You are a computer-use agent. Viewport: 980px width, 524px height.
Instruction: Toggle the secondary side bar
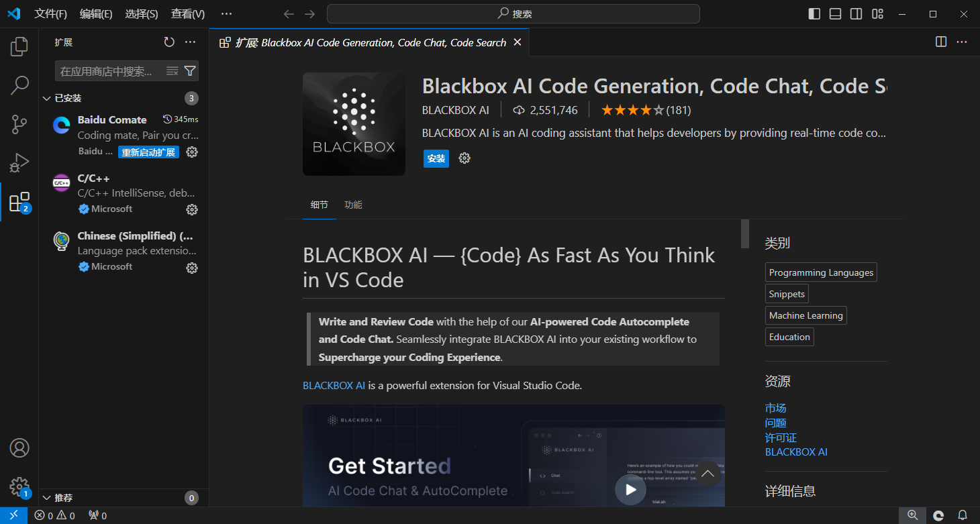point(856,13)
